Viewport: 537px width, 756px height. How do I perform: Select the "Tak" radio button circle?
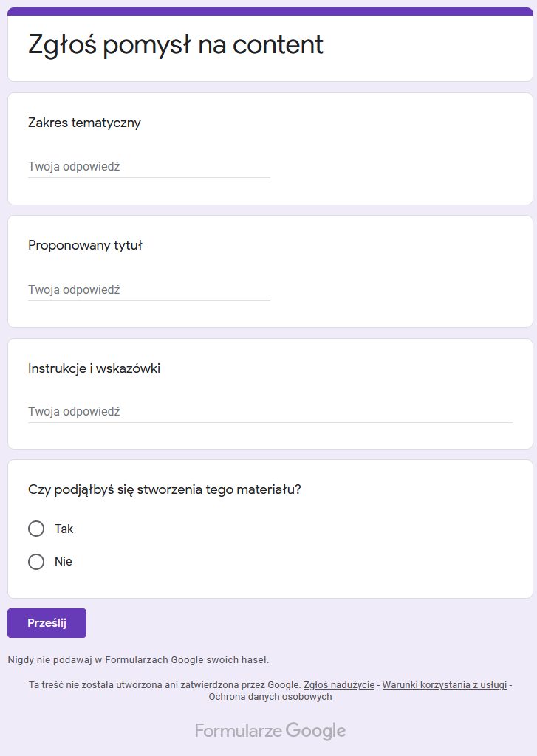[36, 529]
